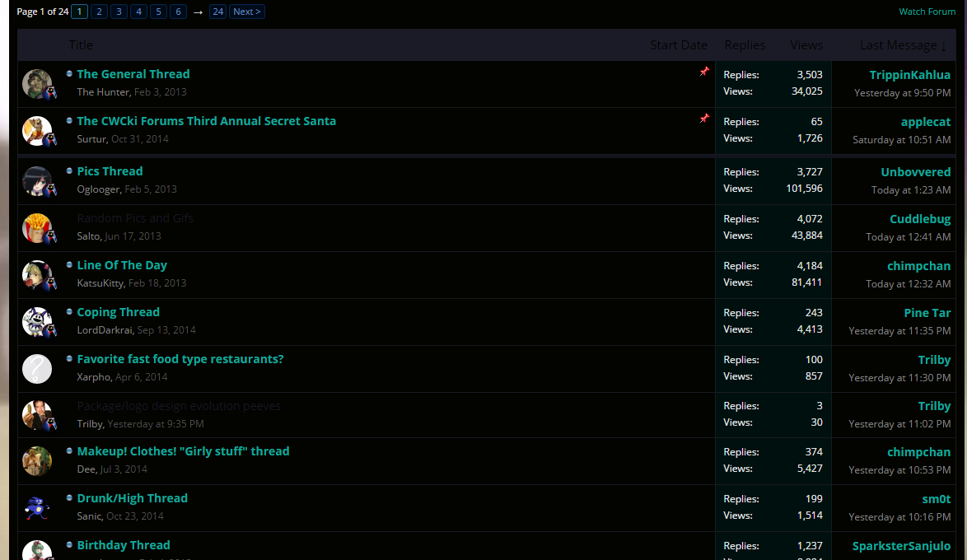Click the unread dot beside Line Of The Day
Image resolution: width=967 pixels, height=560 pixels.
[x=69, y=264]
